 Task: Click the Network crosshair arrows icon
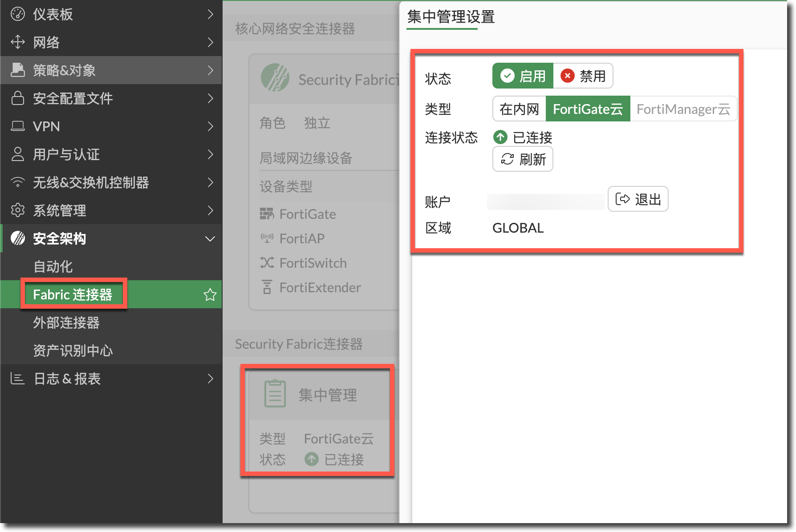pos(18,42)
